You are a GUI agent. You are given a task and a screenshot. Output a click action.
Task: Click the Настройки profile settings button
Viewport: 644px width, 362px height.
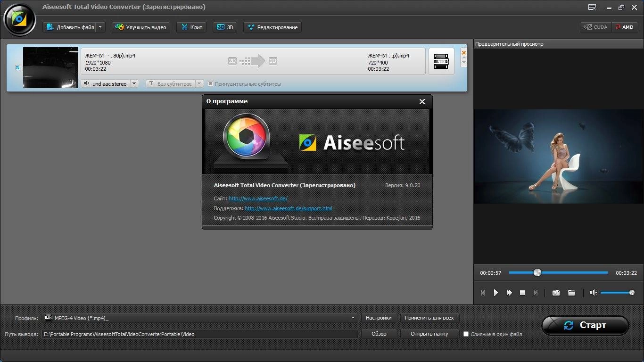(379, 318)
